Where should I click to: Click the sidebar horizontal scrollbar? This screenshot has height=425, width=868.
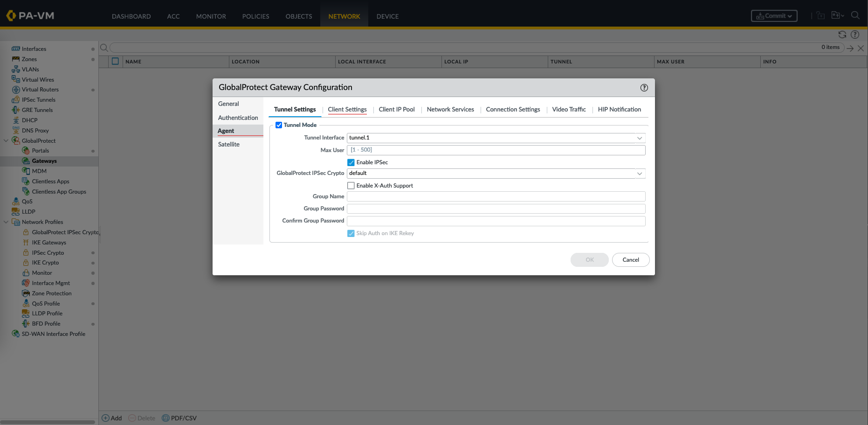click(x=48, y=422)
